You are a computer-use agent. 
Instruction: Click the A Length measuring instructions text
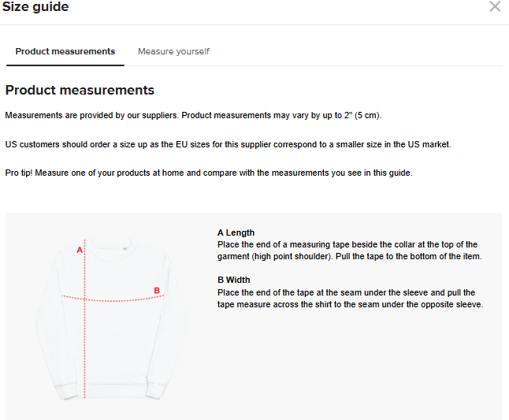(x=347, y=251)
